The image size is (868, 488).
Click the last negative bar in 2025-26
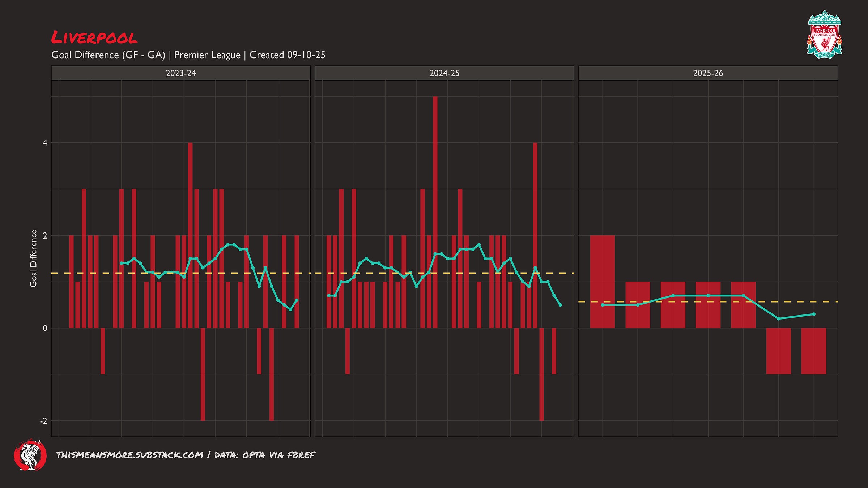(x=814, y=351)
